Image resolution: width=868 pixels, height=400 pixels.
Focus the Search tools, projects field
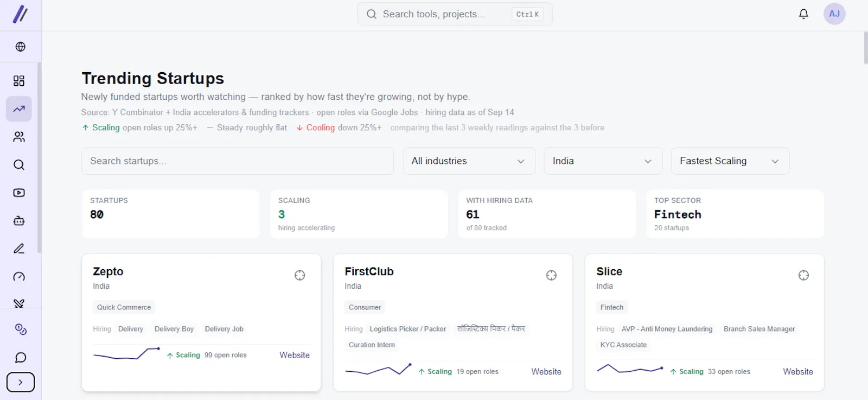click(455, 14)
